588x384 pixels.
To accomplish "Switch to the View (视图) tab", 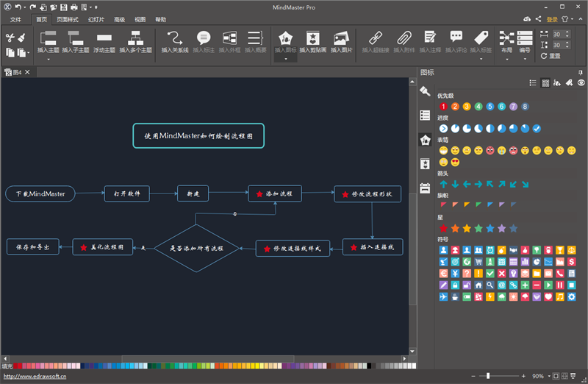I will point(140,20).
